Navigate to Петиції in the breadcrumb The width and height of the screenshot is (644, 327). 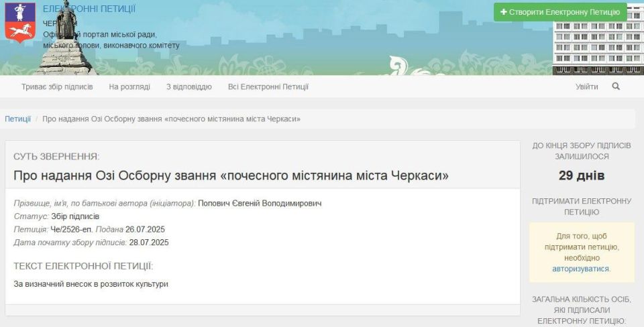(18, 119)
